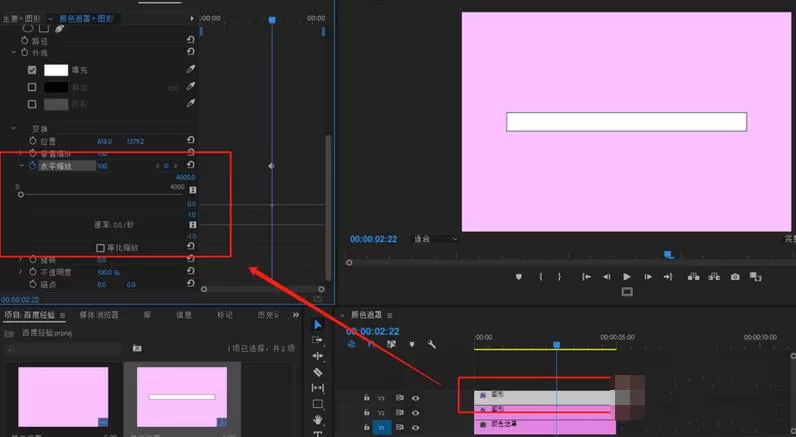Click the white fill color swatch
The width and height of the screenshot is (796, 437).
tap(56, 70)
